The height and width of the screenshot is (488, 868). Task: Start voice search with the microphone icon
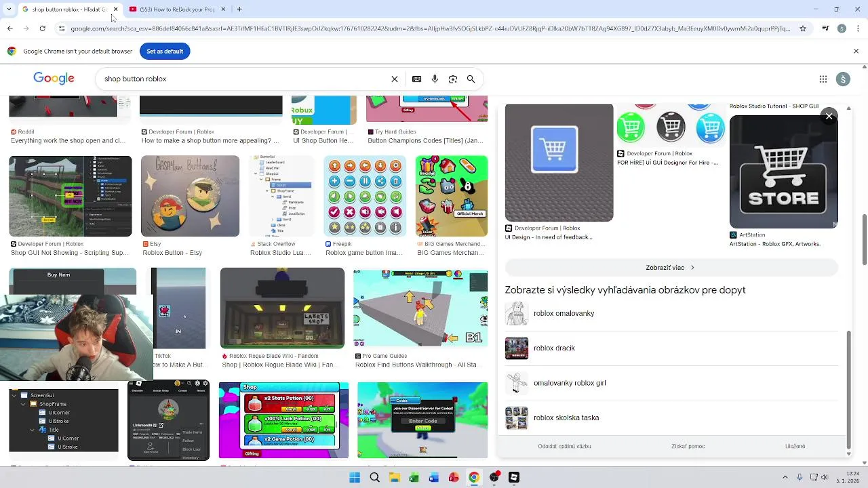[435, 79]
